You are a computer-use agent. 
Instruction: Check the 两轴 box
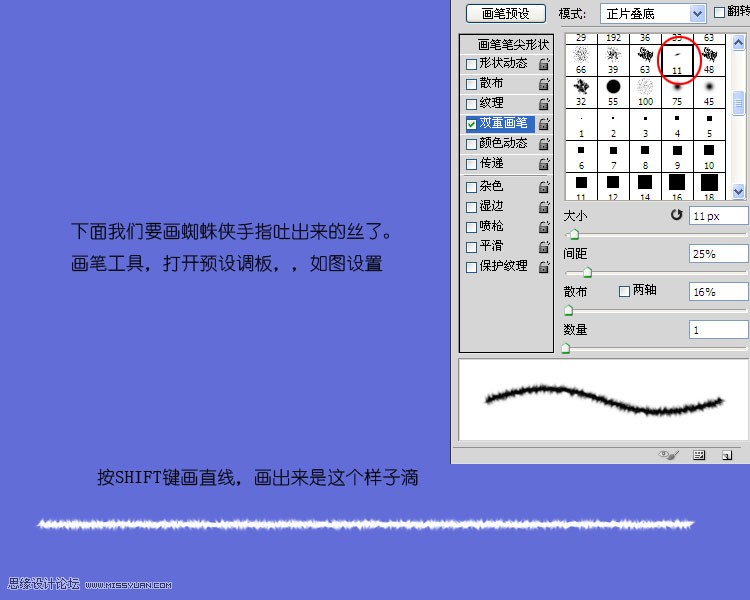[624, 291]
